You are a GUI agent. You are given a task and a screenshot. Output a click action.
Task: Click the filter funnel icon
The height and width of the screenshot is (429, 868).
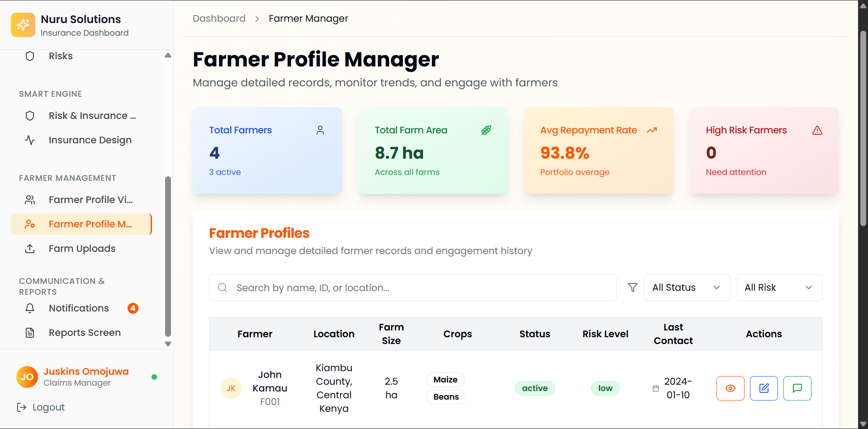click(633, 288)
